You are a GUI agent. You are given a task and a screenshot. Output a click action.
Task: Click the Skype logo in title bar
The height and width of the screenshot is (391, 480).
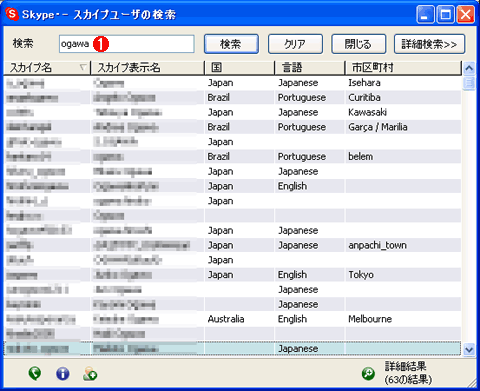pyautogui.click(x=12, y=14)
